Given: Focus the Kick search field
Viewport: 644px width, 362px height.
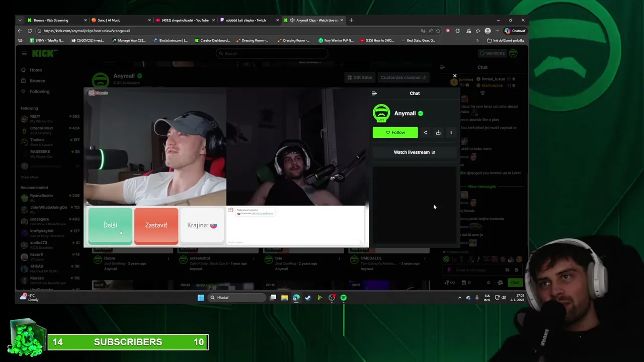Looking at the screenshot, I should coord(272,53).
